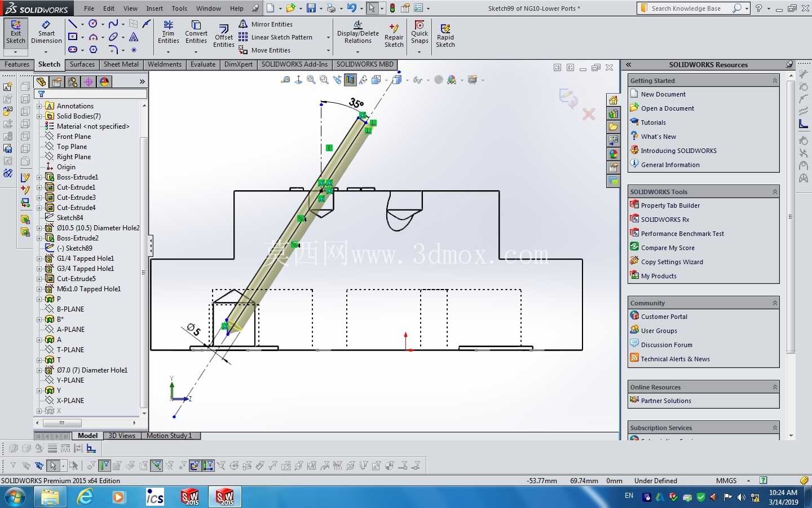The width and height of the screenshot is (812, 508).
Task: Expand the G1/4 Tapped Hole1 feature
Action: (39, 259)
